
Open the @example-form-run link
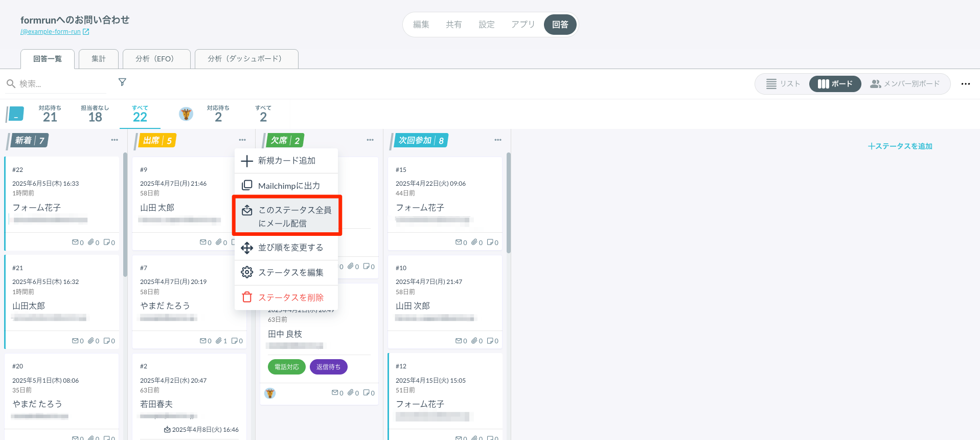51,32
